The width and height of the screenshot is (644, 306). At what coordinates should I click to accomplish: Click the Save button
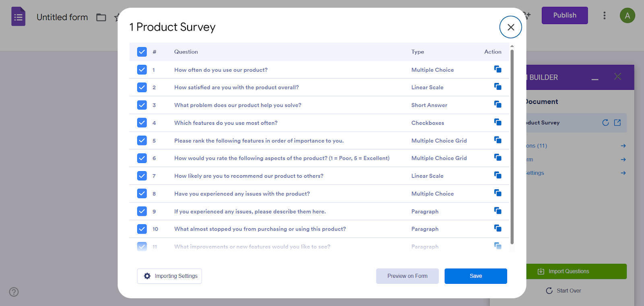(476, 276)
